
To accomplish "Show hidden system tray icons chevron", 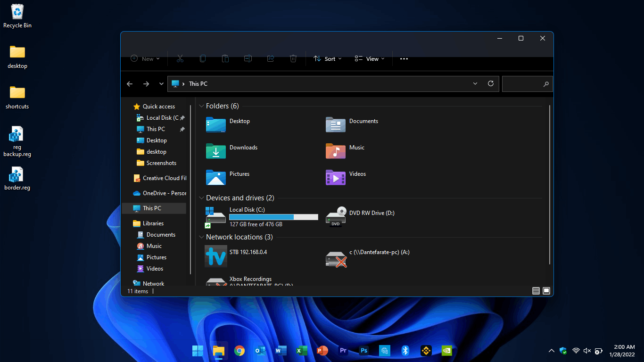I will (551, 351).
